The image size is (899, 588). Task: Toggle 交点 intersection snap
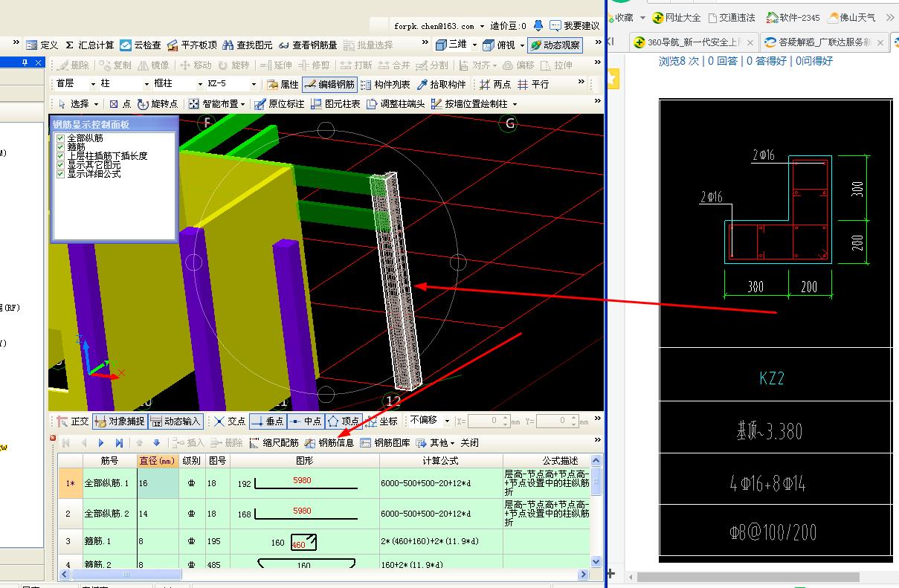coord(230,421)
